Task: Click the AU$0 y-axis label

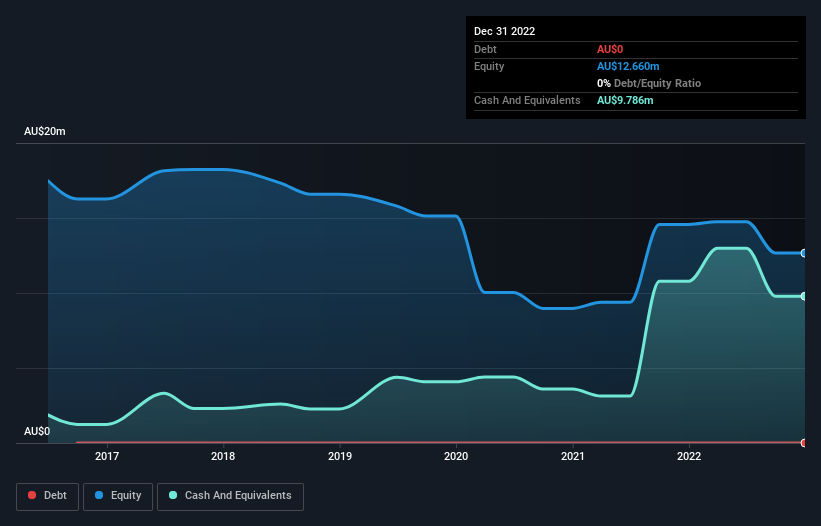Action: pos(37,431)
